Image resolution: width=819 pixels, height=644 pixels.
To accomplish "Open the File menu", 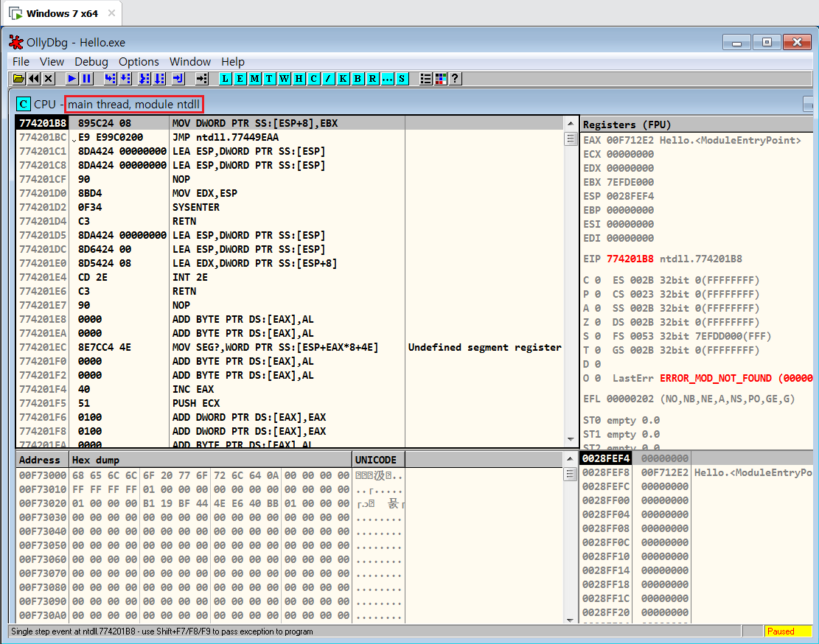I will point(21,62).
